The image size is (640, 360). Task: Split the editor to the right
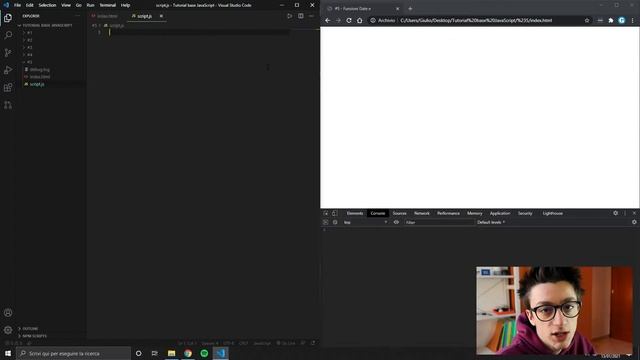pos(301,16)
